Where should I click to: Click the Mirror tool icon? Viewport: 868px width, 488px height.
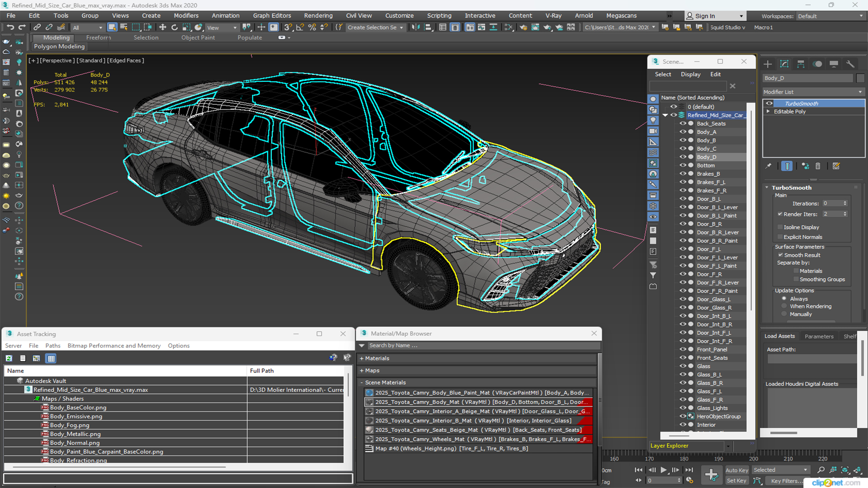(415, 28)
